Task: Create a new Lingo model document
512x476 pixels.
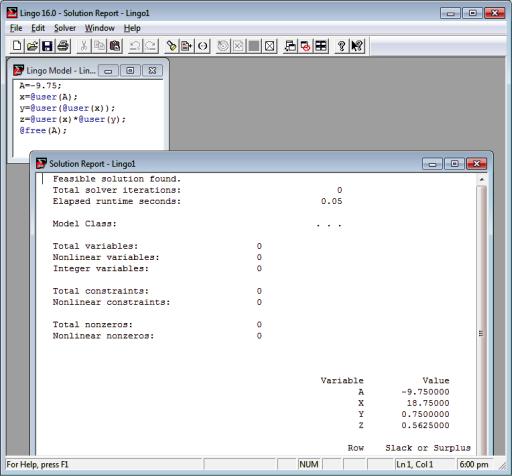Action: 17,46
